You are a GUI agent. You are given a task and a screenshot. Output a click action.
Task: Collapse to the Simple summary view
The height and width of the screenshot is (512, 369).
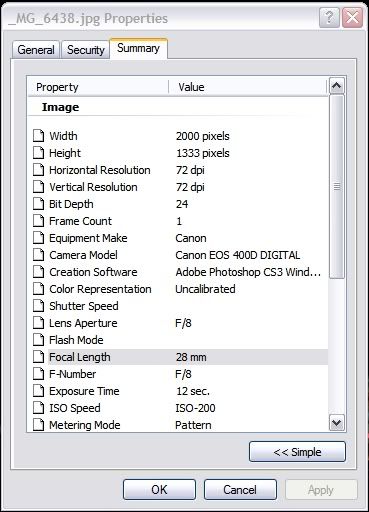tap(297, 452)
